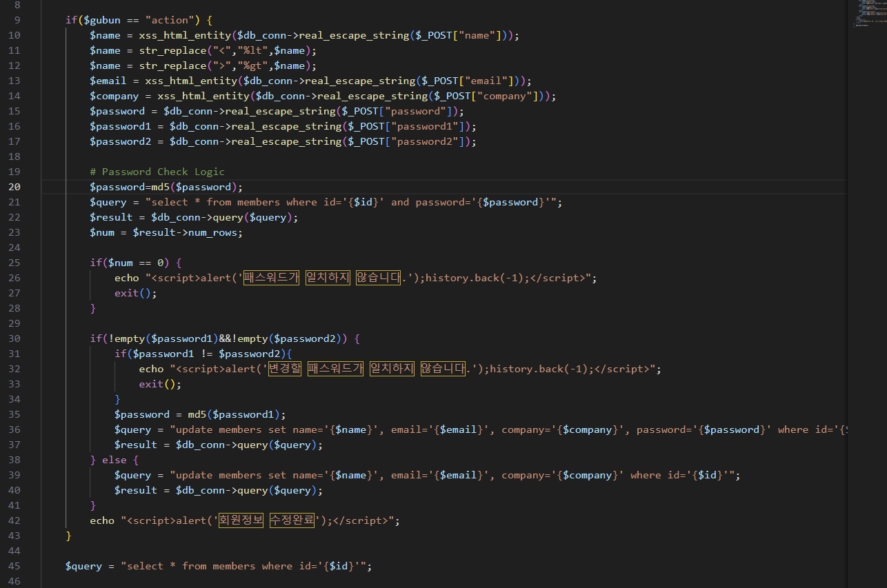Click str_replace on line 12
Viewport: 887px width, 588px height.
(172, 65)
